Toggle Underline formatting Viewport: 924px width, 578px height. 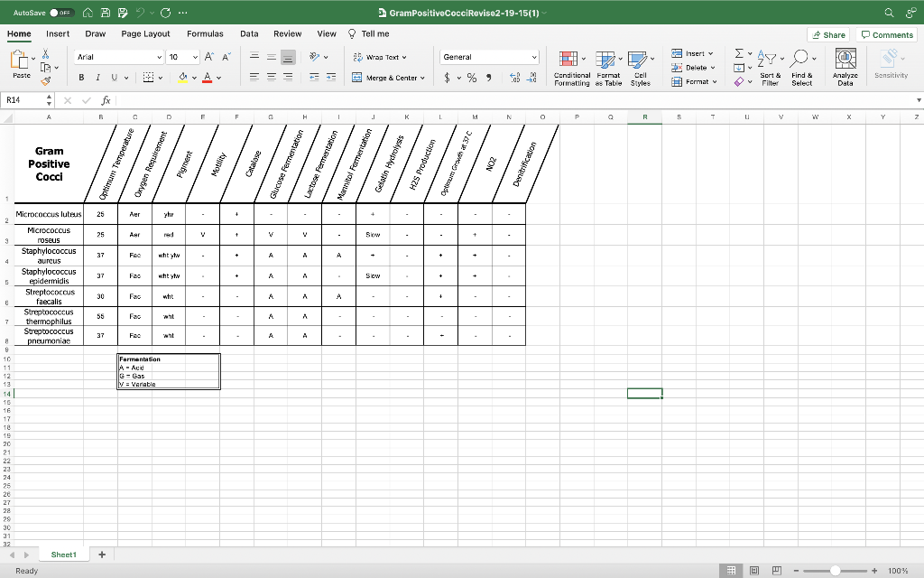(x=115, y=78)
